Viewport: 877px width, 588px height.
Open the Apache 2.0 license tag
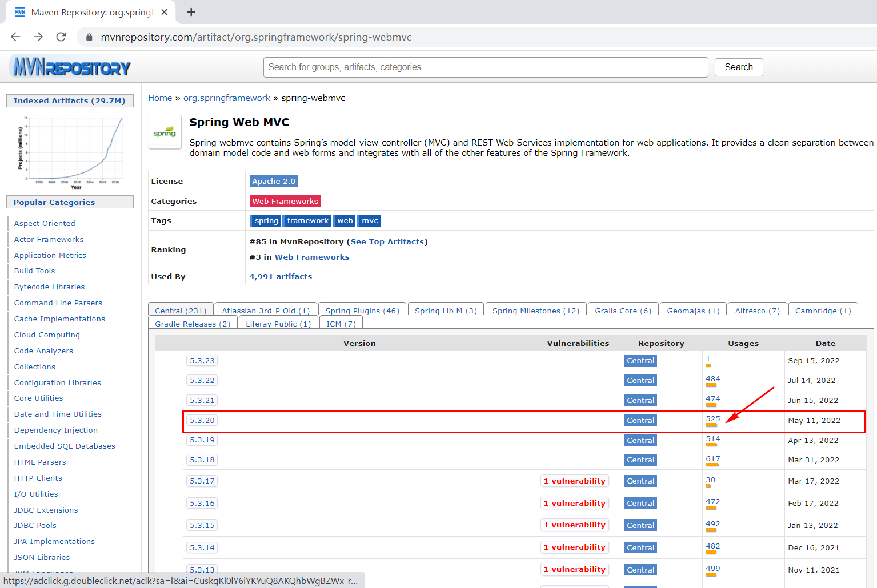pyautogui.click(x=274, y=181)
